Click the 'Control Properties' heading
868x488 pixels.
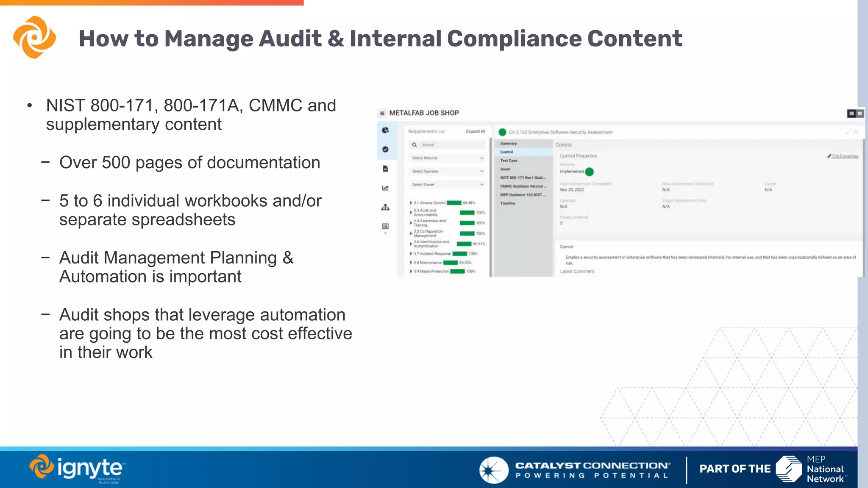coord(578,156)
